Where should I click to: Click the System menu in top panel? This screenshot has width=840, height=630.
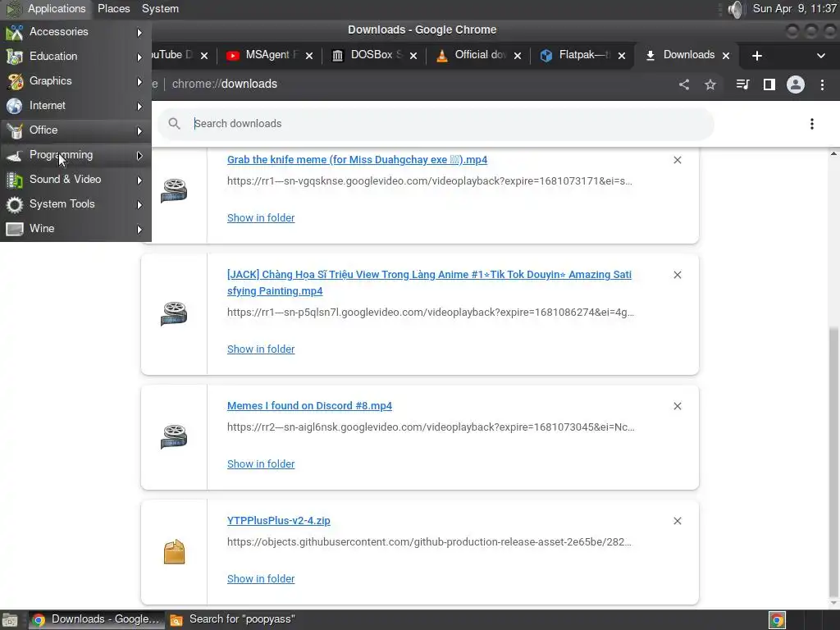point(160,8)
